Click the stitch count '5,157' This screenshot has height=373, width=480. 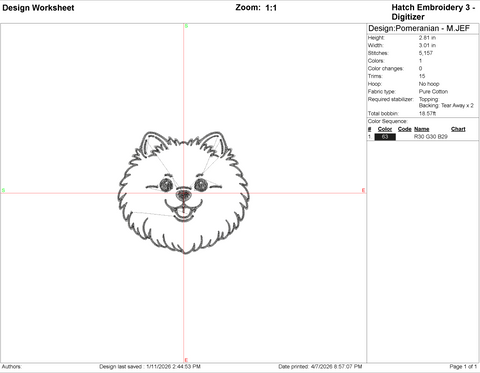coord(426,53)
